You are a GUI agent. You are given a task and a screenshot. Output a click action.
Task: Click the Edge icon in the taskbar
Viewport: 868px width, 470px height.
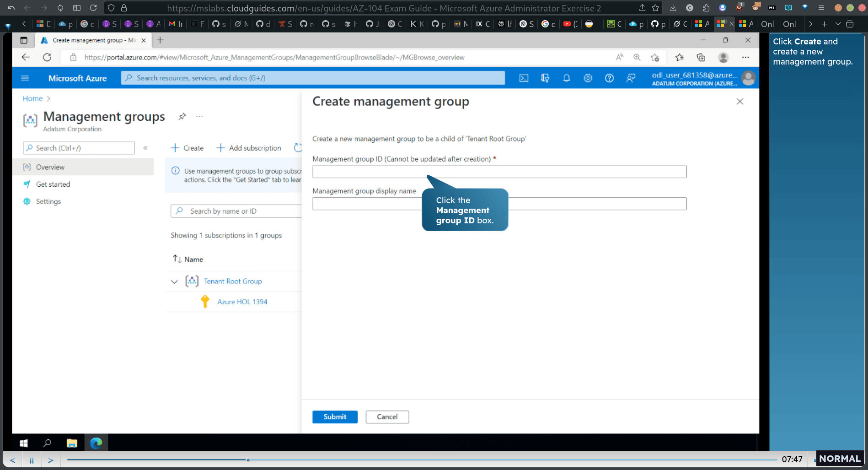point(96,443)
